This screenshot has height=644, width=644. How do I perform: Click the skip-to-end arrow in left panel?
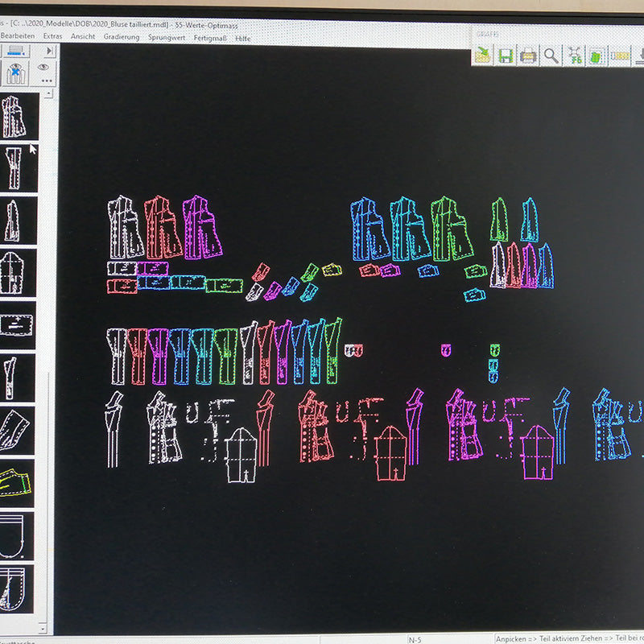click(x=52, y=50)
